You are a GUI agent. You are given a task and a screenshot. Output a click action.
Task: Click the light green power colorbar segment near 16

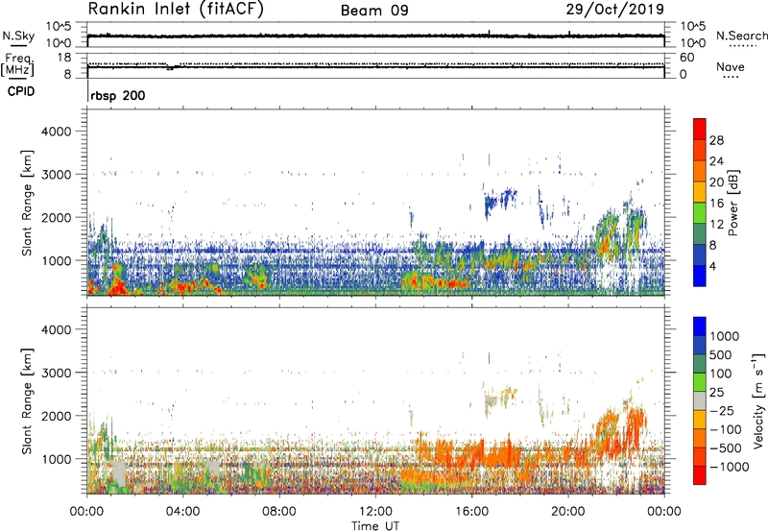(700, 213)
